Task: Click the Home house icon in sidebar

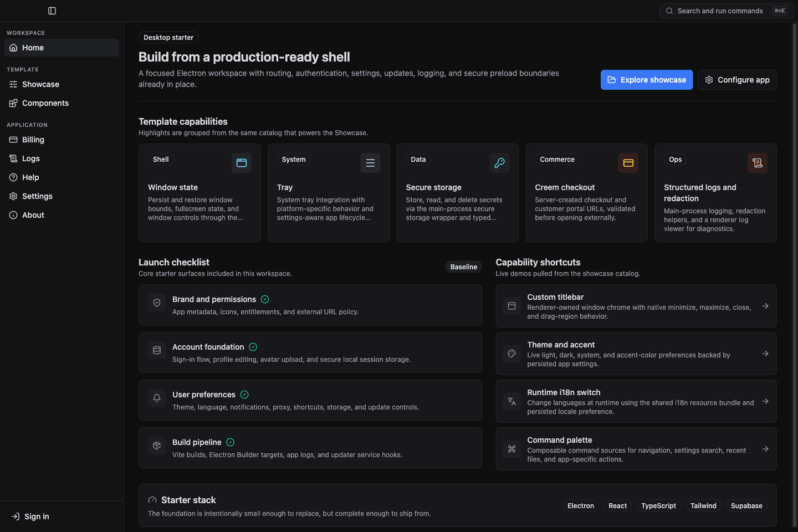Action: 13,48
